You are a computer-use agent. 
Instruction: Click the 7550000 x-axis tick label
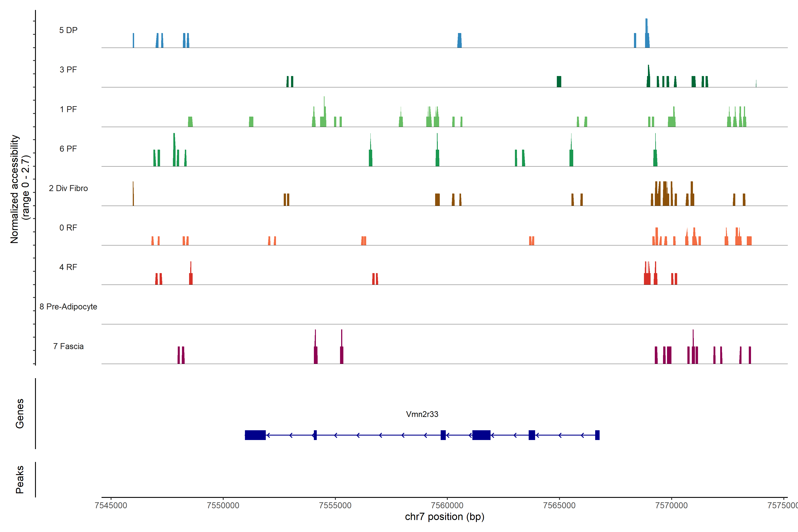(223, 505)
